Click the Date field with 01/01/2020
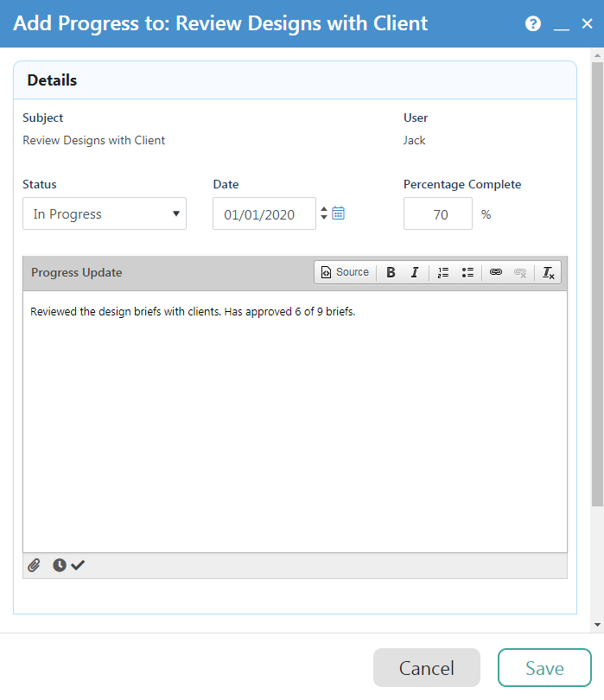 click(264, 213)
